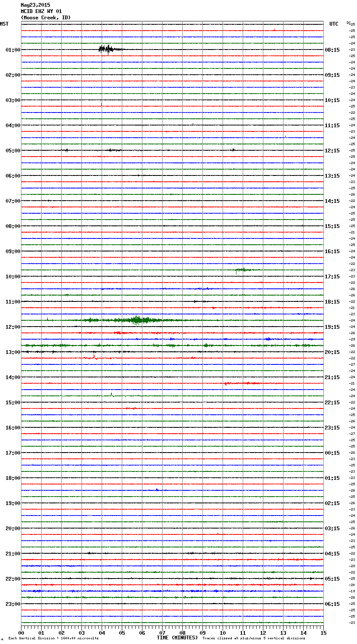Select the 09:00 MST time label
This screenshot has height=644, width=357.
pyautogui.click(x=13, y=251)
